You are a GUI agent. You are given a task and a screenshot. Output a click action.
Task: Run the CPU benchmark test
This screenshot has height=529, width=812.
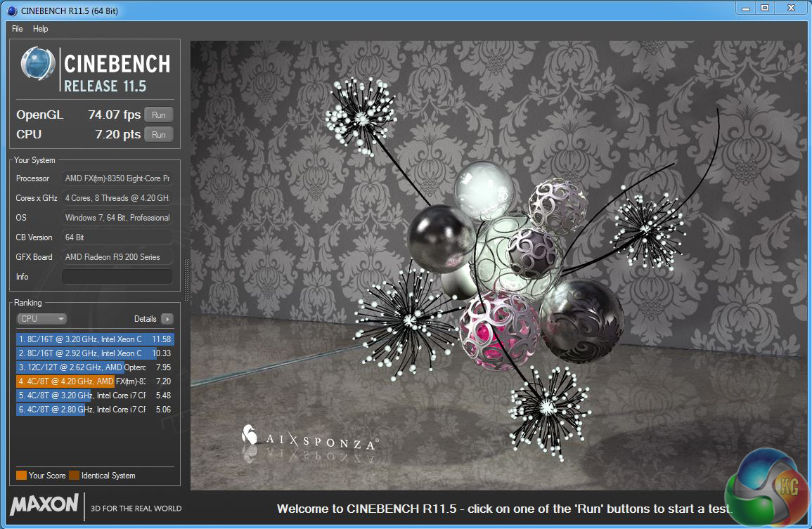click(x=158, y=135)
